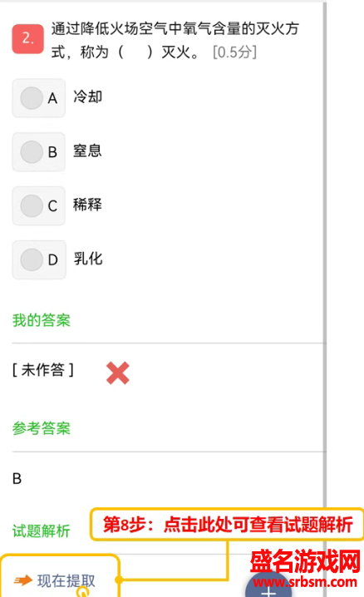The image size is (364, 597).
Task: Click the 我的答案 section heading
Action: (x=41, y=320)
